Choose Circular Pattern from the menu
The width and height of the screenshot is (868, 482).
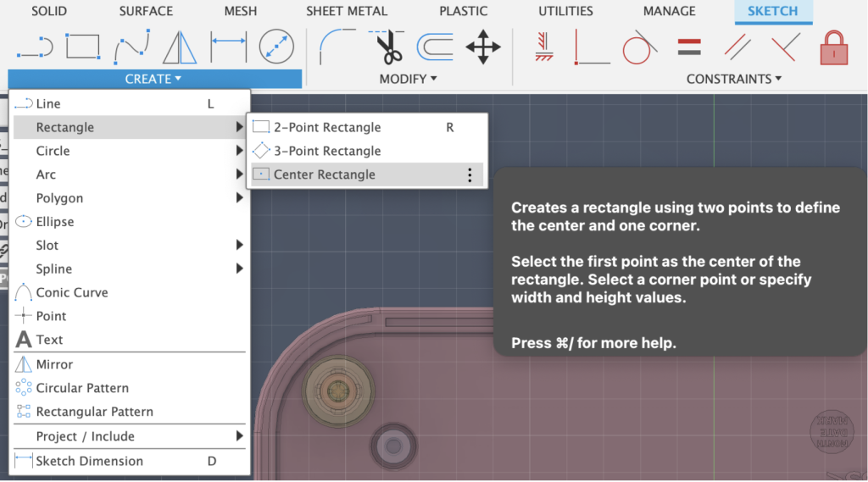pos(130,388)
